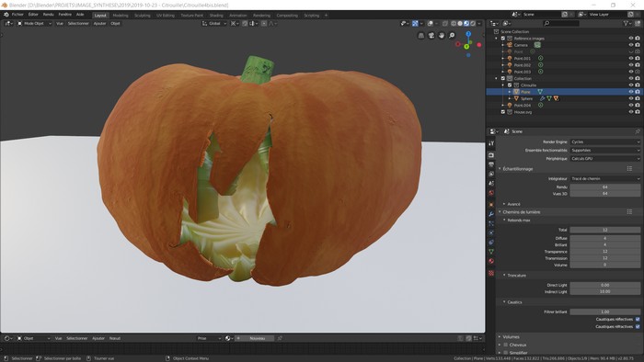Screen dimensions: 644x362
Task: Open the Texture properties tab
Action: (x=491, y=273)
